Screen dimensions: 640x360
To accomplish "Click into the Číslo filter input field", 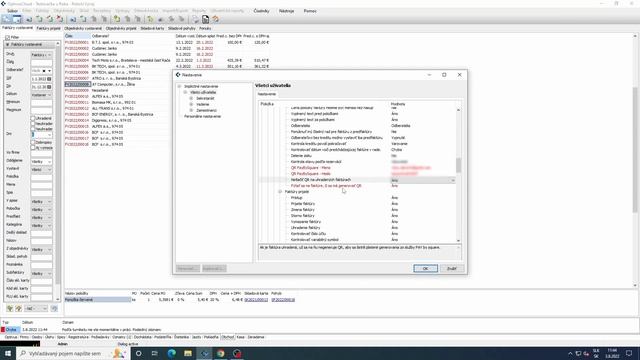I will [41, 63].
